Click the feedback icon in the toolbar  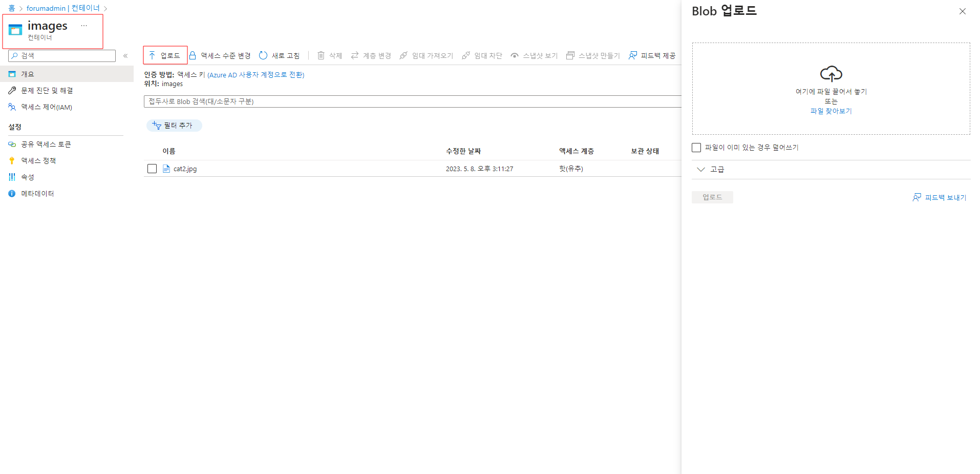point(633,55)
